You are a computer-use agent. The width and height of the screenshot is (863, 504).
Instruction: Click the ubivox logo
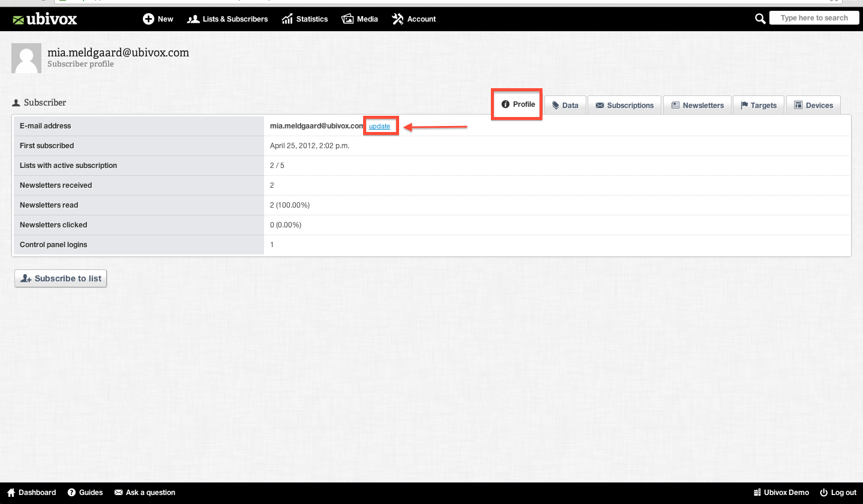(45, 19)
